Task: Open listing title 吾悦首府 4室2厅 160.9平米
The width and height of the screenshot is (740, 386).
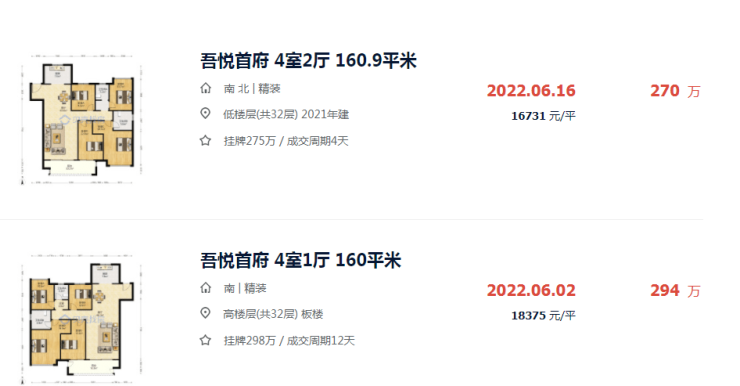Action: 308,61
